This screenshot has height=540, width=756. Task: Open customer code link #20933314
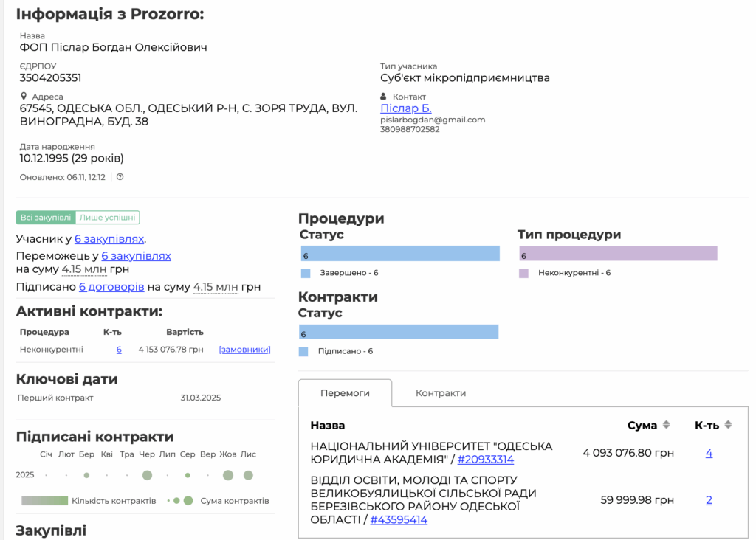(x=485, y=460)
